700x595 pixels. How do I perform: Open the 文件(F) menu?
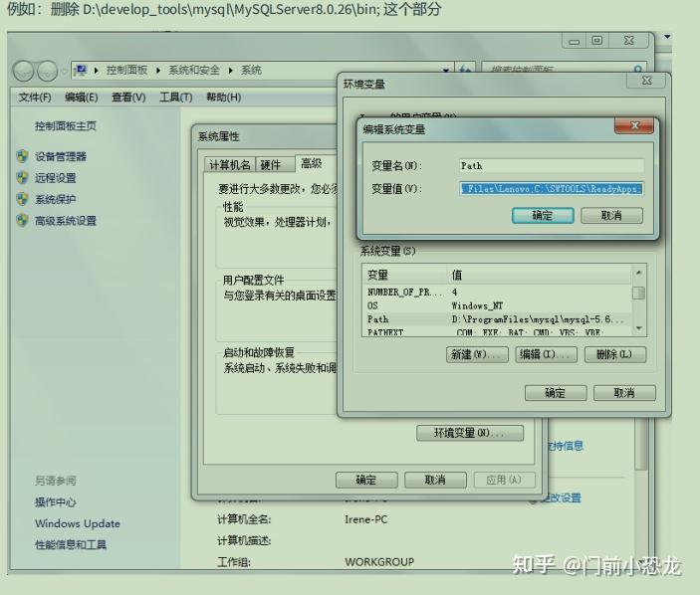pyautogui.click(x=35, y=98)
